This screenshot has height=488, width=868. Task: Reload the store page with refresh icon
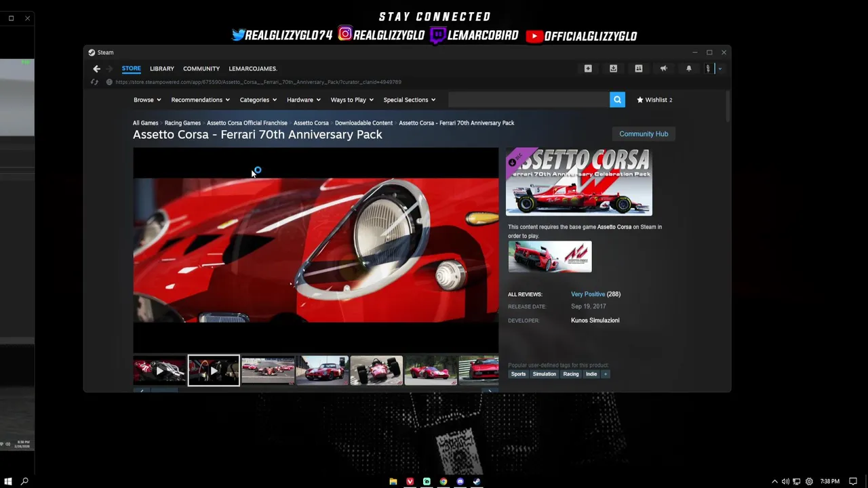[94, 82]
